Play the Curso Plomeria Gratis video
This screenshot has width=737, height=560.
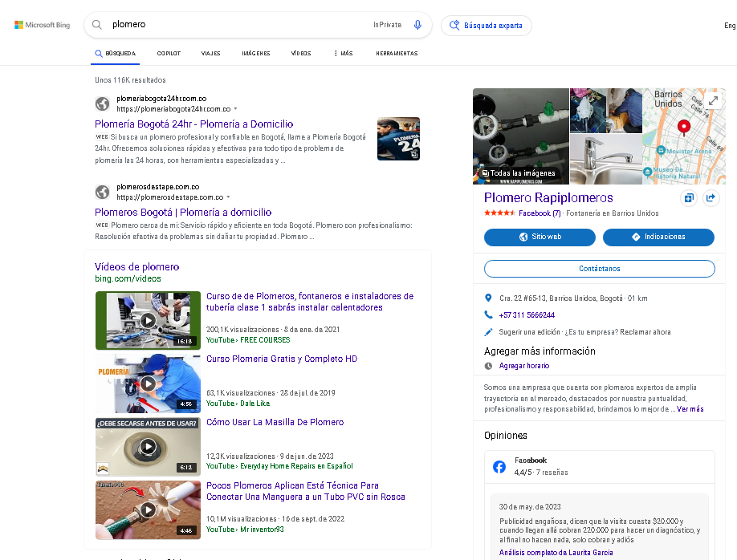click(148, 383)
